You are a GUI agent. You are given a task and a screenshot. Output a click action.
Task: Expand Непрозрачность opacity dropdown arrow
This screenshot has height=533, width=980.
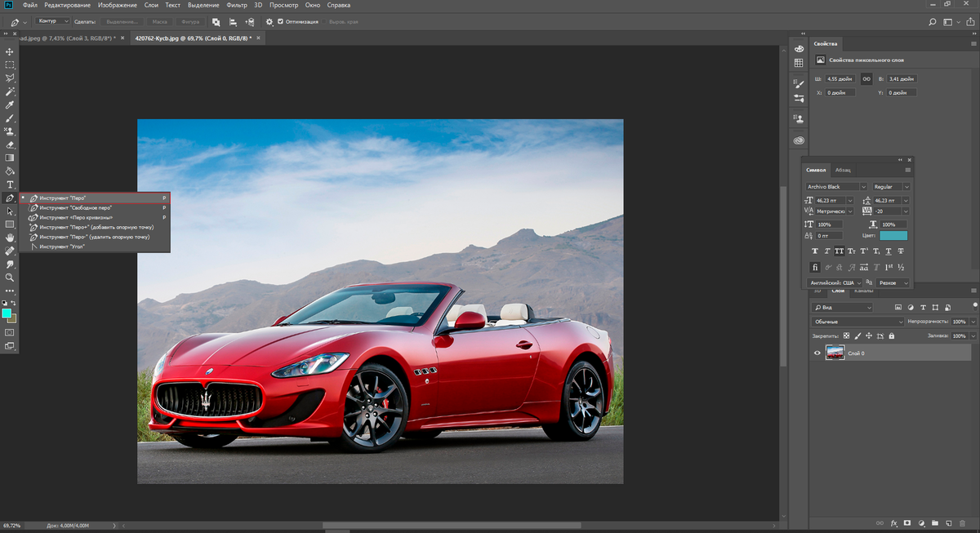(x=973, y=322)
